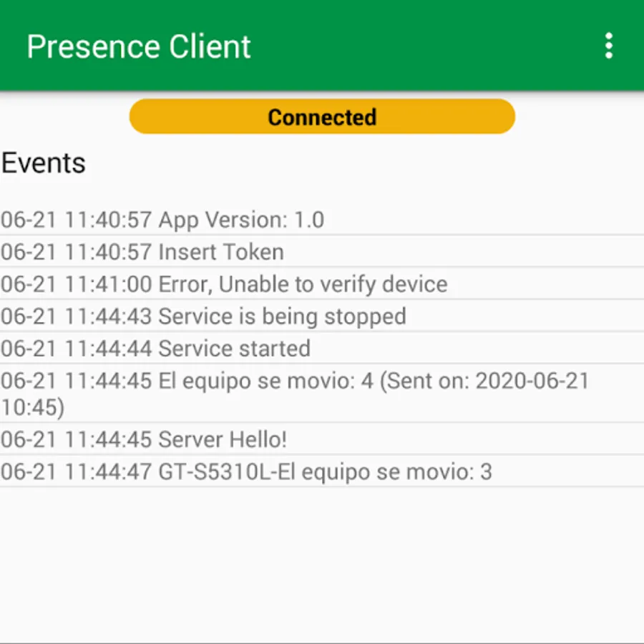Click the Sent on: 2020-06-21 text
The width and height of the screenshot is (644, 644).
485,381
